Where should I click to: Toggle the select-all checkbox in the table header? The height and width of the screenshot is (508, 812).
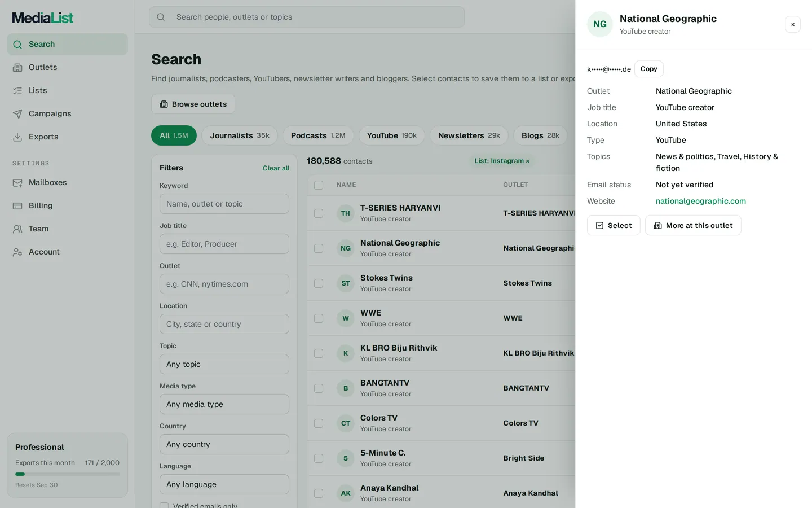(319, 185)
